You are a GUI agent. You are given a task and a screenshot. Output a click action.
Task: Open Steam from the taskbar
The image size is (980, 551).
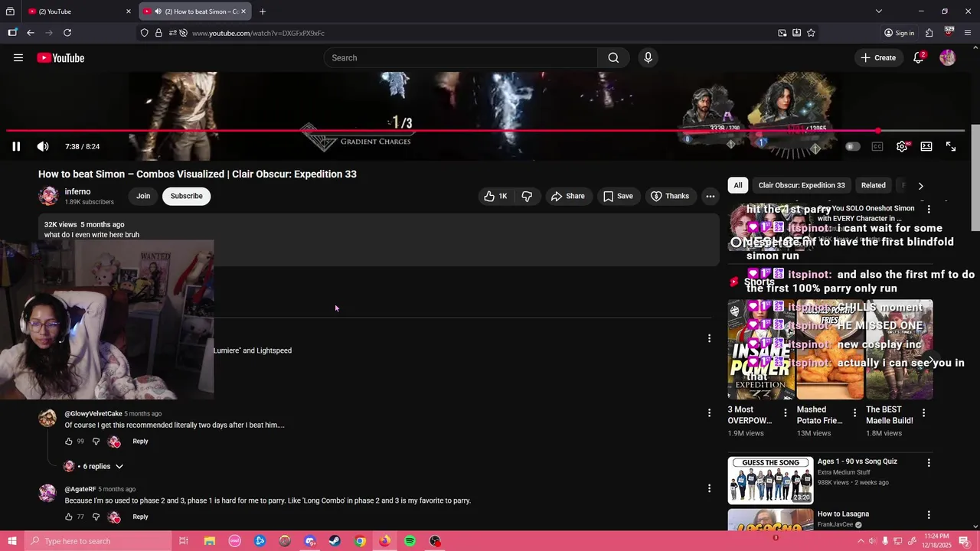(335, 541)
